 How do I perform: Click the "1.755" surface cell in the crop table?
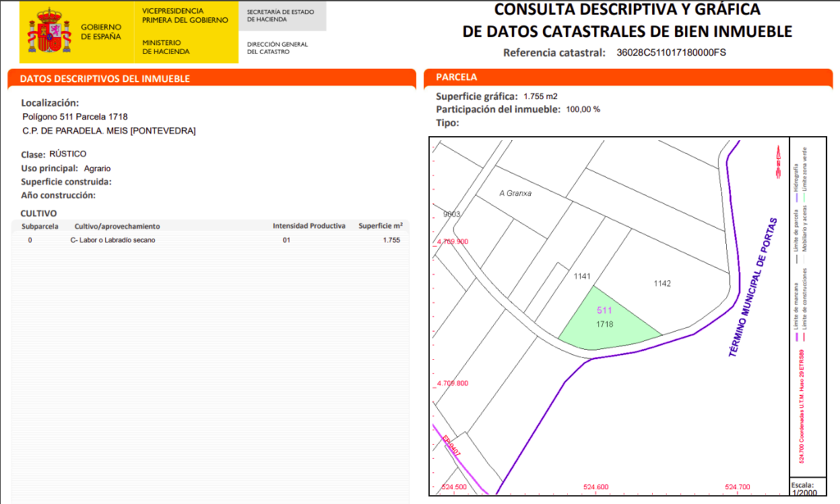coord(391,240)
